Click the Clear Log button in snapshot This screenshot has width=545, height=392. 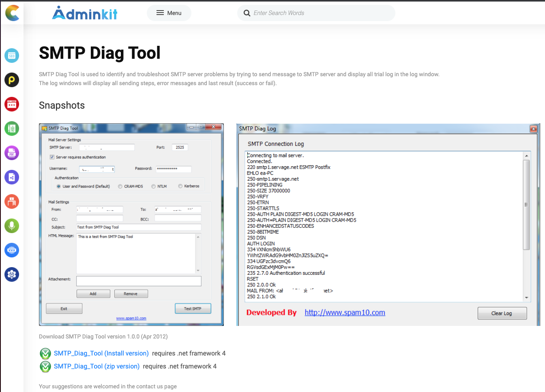coord(502,313)
